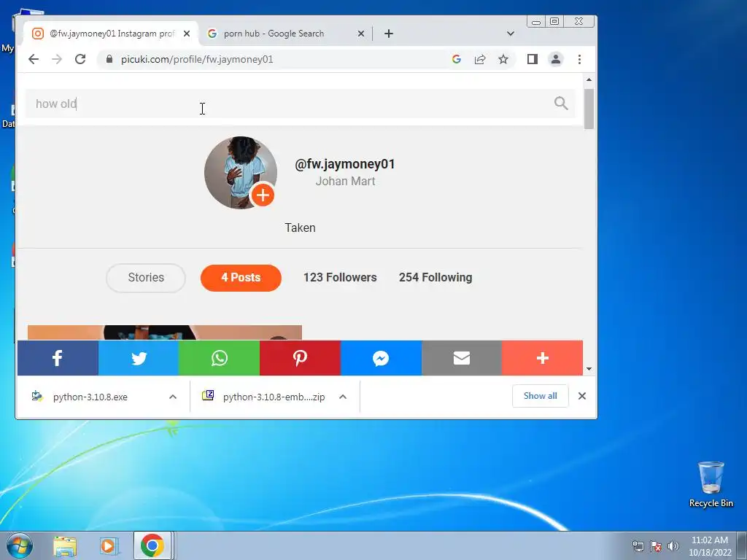Image resolution: width=747 pixels, height=560 pixels.
Task: Pin on Pinterest
Action: 300,357
